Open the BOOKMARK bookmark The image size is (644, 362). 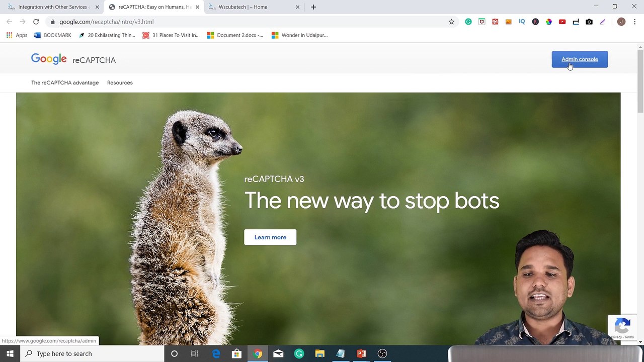pos(52,35)
